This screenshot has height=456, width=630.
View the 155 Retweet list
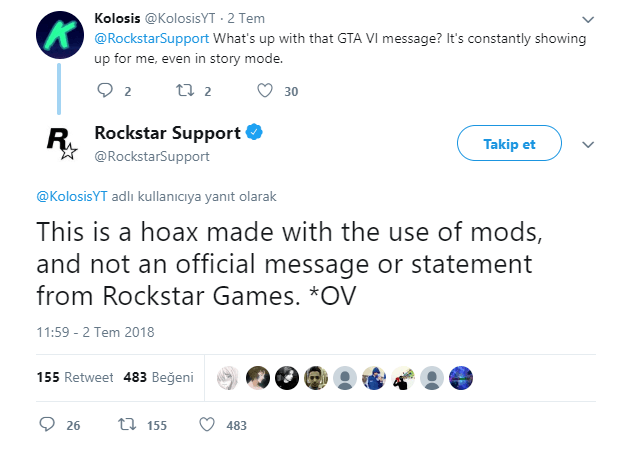click(x=75, y=377)
